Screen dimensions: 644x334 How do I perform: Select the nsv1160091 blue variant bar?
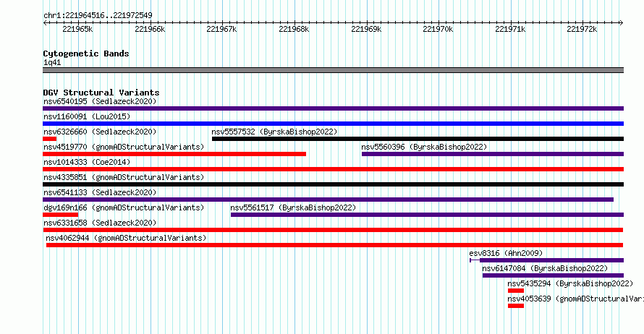(x=333, y=124)
